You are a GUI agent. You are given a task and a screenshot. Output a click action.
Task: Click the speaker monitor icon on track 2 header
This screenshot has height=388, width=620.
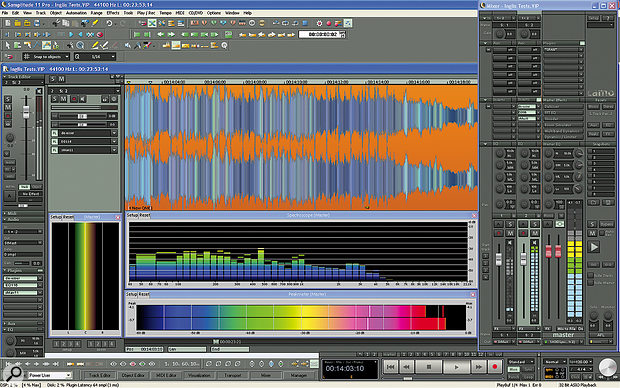[83, 99]
